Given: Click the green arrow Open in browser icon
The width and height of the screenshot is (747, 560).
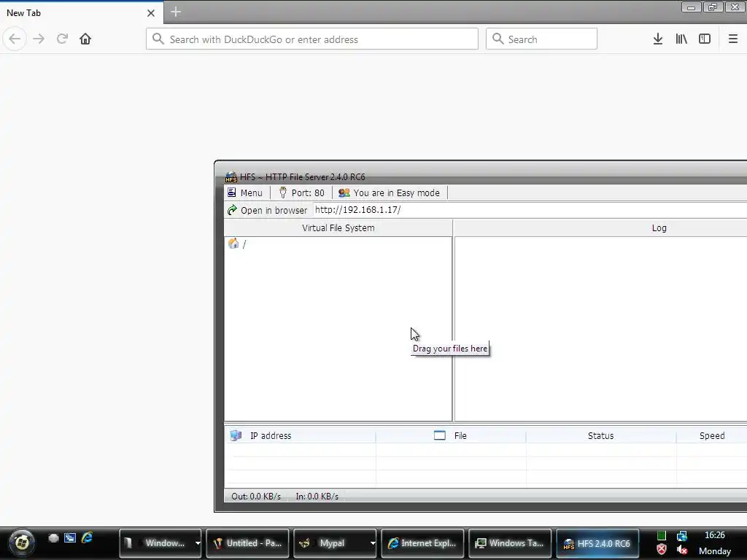Looking at the screenshot, I should [x=232, y=210].
